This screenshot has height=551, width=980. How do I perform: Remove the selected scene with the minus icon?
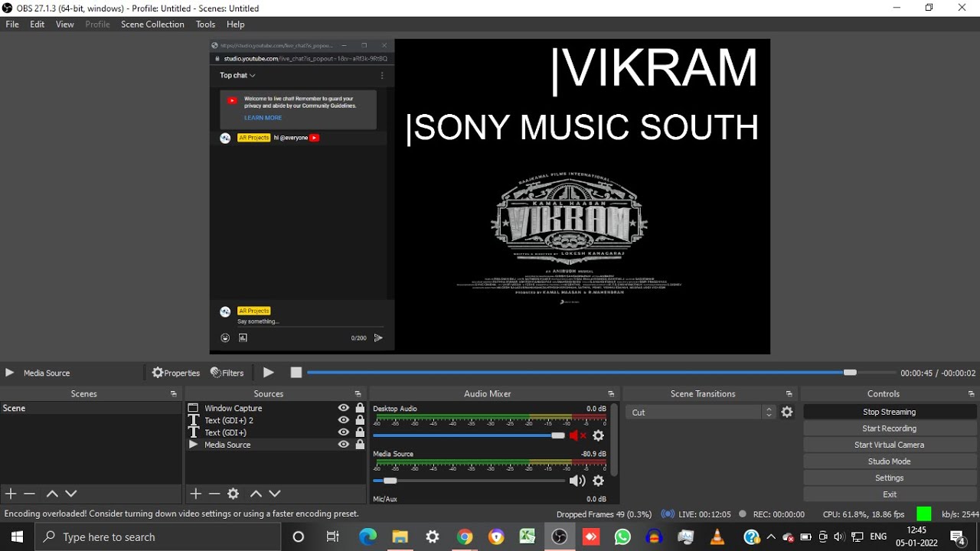coord(29,494)
